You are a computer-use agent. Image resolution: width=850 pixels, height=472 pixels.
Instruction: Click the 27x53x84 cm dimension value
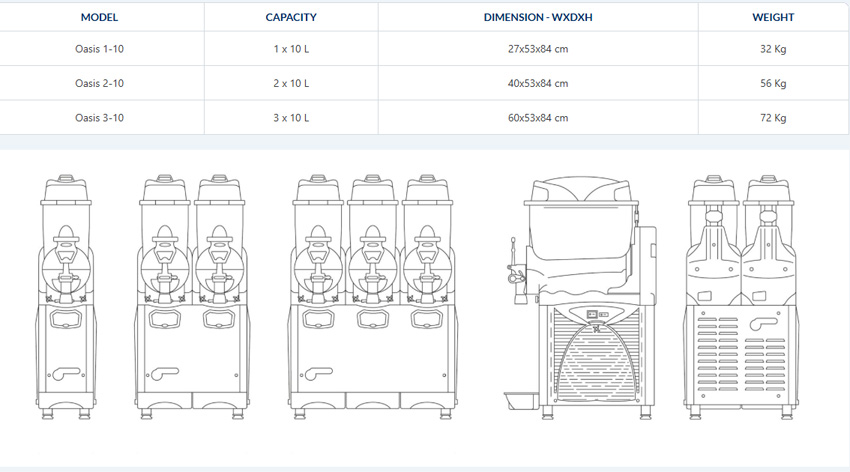(537, 49)
